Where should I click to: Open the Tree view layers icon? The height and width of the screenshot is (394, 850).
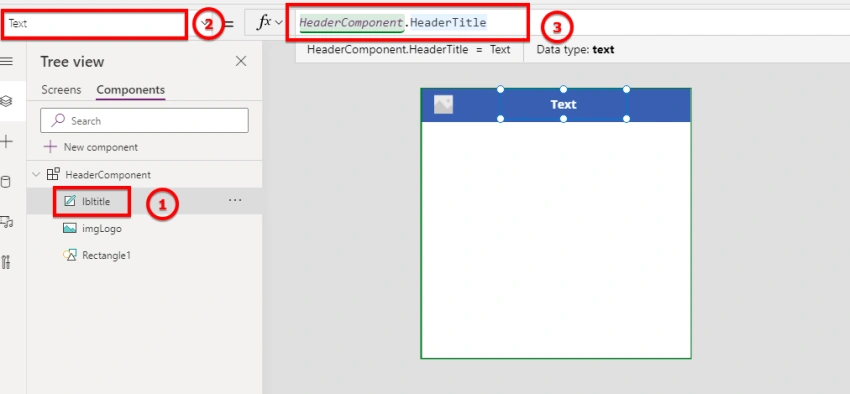6,101
